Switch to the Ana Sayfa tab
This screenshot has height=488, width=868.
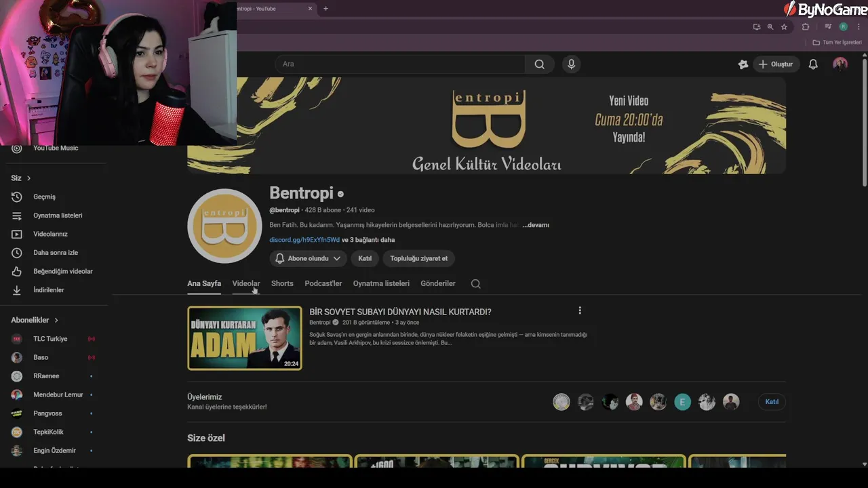[204, 283]
